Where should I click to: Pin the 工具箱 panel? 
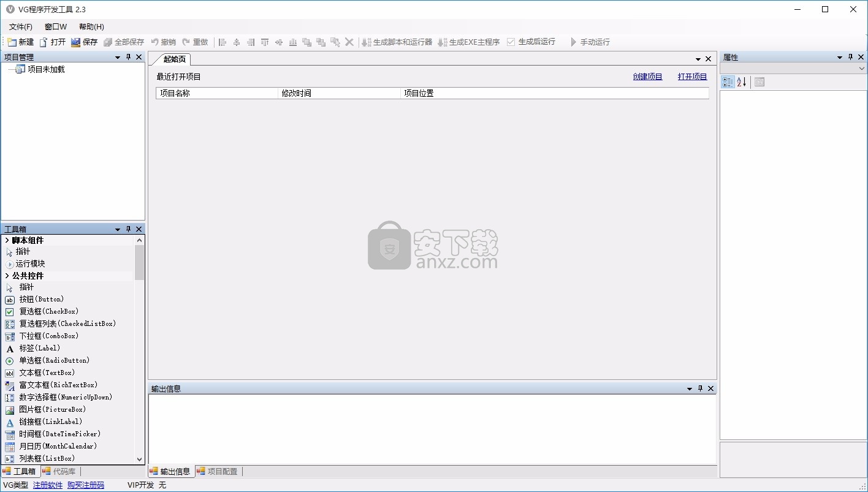coord(128,229)
